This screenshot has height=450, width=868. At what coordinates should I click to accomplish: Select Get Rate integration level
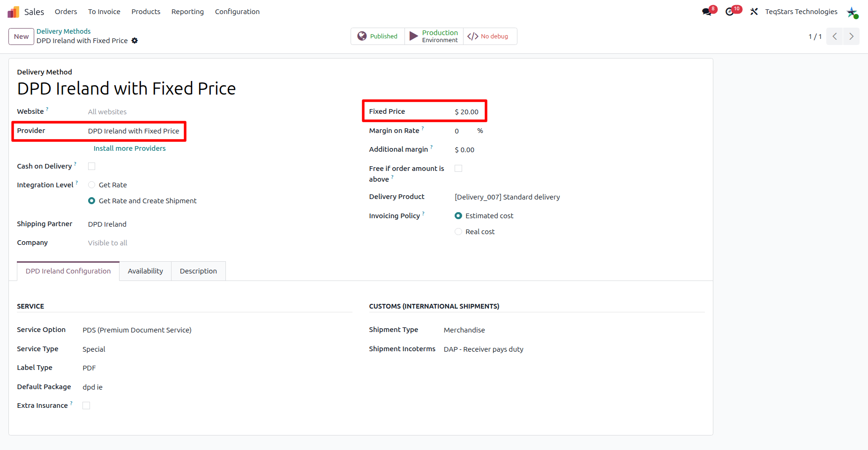click(92, 185)
